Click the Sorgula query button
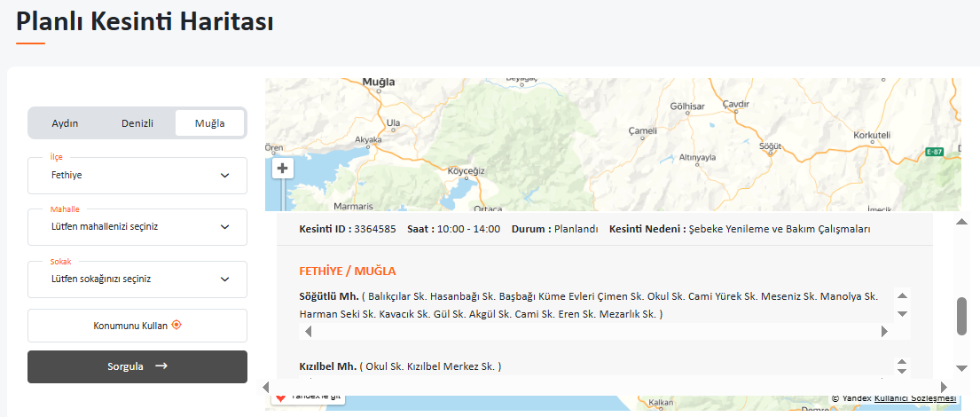This screenshot has width=980, height=417. point(137,366)
